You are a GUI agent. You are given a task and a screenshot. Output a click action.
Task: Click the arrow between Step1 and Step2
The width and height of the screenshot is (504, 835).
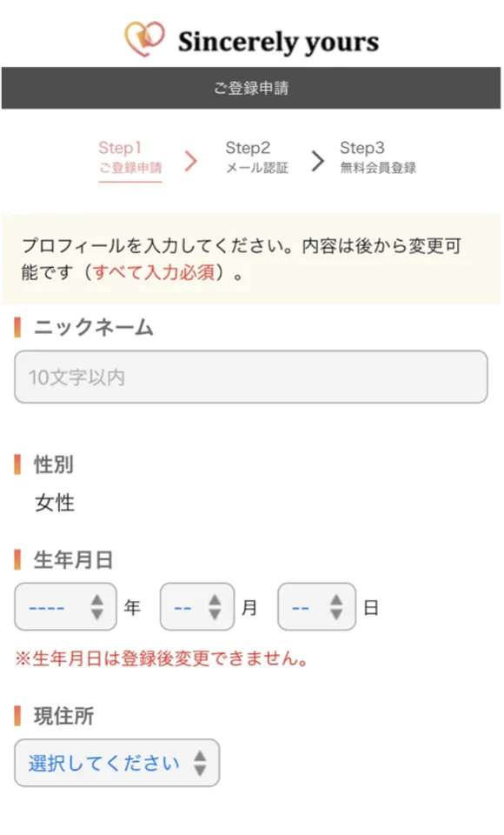pyautogui.click(x=190, y=160)
